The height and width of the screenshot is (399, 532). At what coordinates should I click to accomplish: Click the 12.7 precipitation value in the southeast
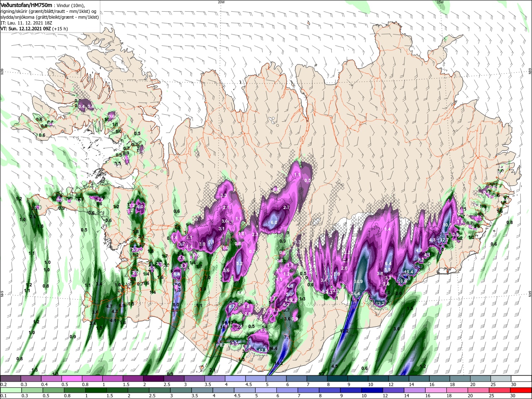pyautogui.click(x=444, y=240)
